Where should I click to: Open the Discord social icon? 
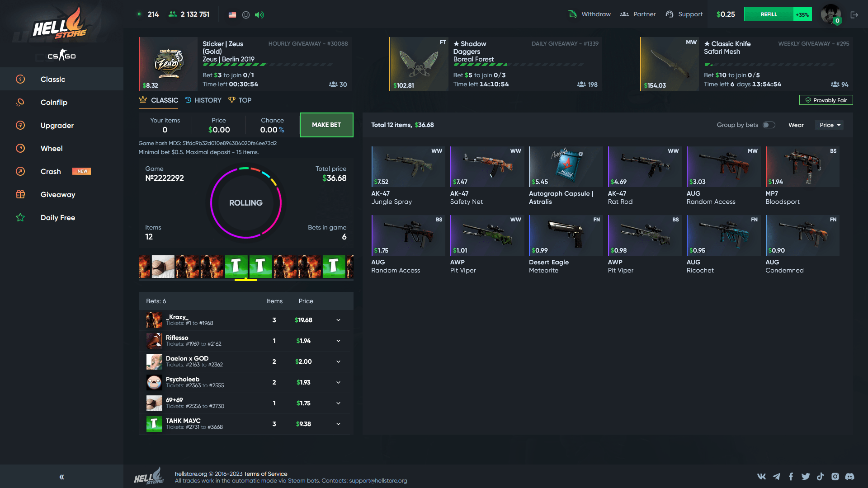click(x=850, y=476)
